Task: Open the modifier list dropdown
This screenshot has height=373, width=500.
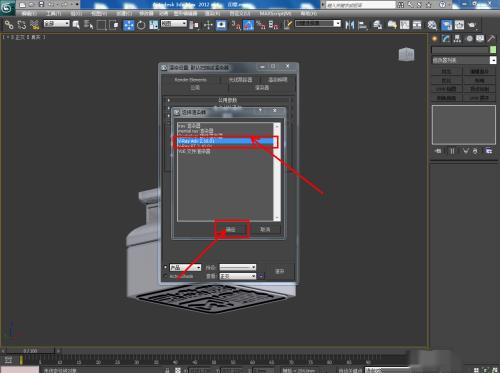Action: [x=464, y=60]
